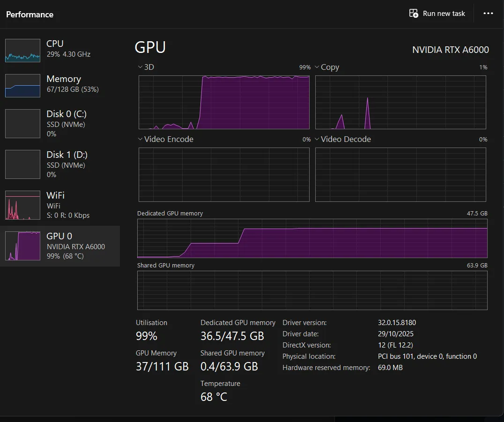This screenshot has width=504, height=422.
Task: Select the WiFi thumbnail graph
Action: point(22,205)
